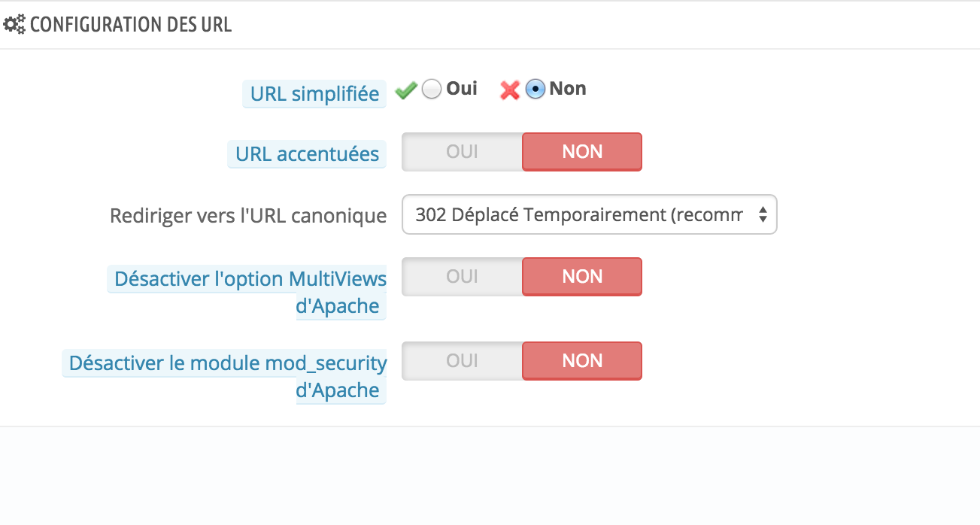980x525 pixels.
Task: Choose NON for Désactiver le module mod_security
Action: 582,361
